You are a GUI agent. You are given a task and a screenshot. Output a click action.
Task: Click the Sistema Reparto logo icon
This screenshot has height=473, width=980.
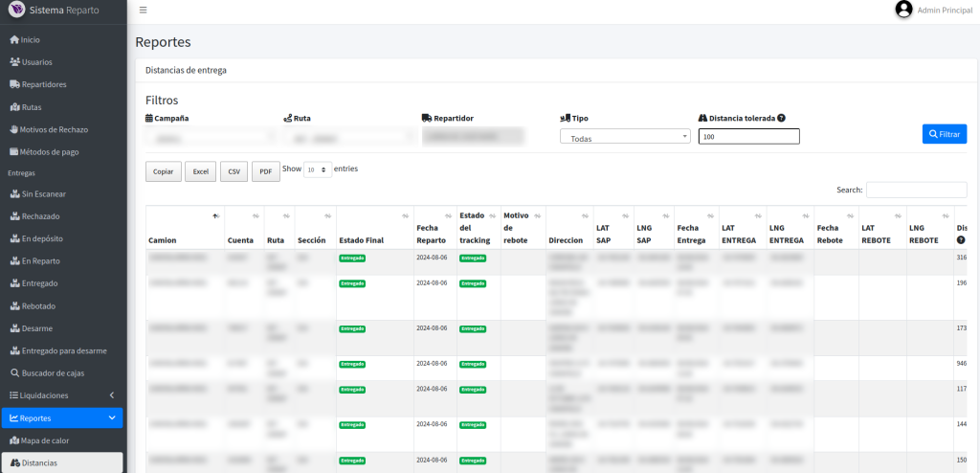(16, 10)
